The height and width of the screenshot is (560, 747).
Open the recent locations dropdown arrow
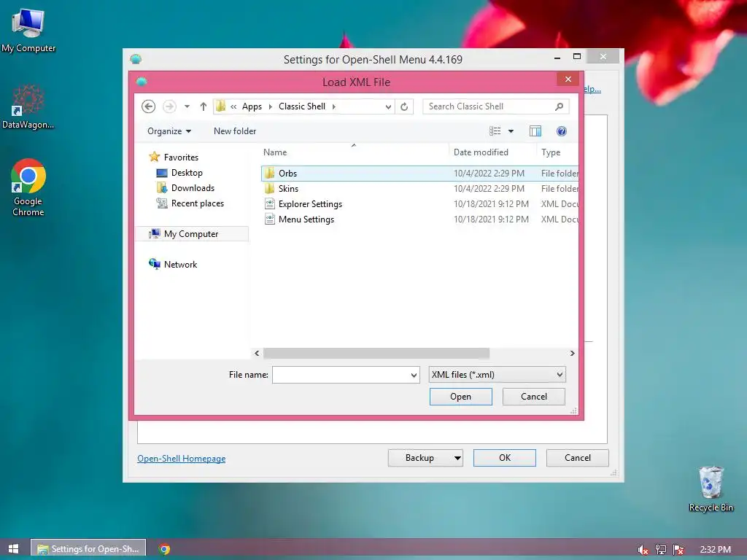click(187, 106)
